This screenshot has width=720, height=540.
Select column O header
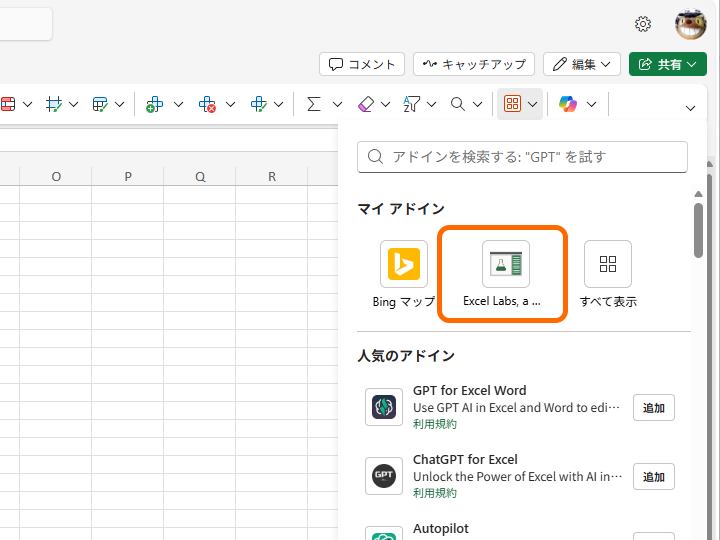point(56,177)
